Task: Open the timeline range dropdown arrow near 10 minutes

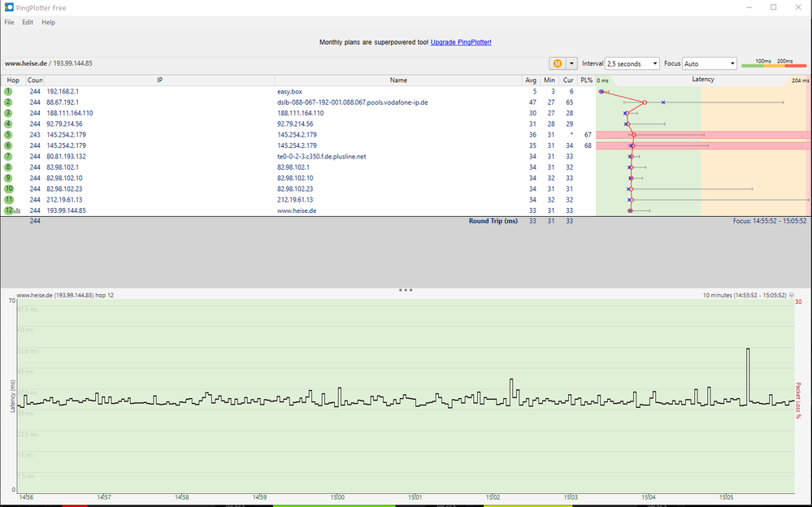Action: click(791, 296)
